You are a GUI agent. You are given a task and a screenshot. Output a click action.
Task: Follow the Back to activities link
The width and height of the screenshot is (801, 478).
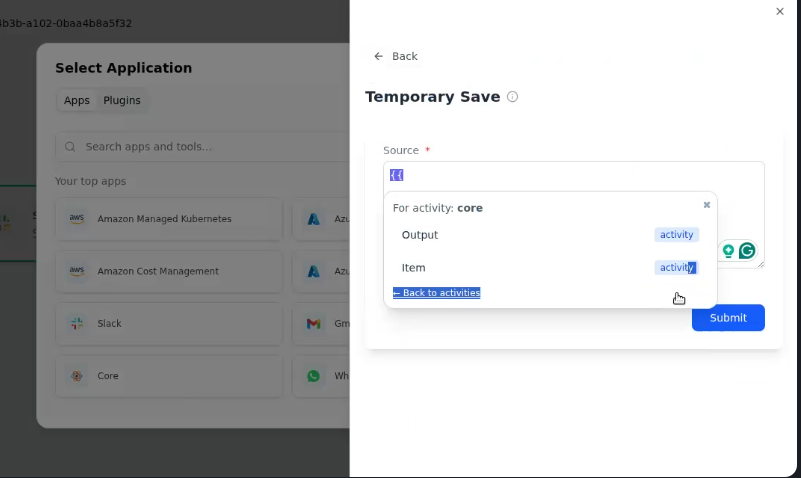coord(436,293)
